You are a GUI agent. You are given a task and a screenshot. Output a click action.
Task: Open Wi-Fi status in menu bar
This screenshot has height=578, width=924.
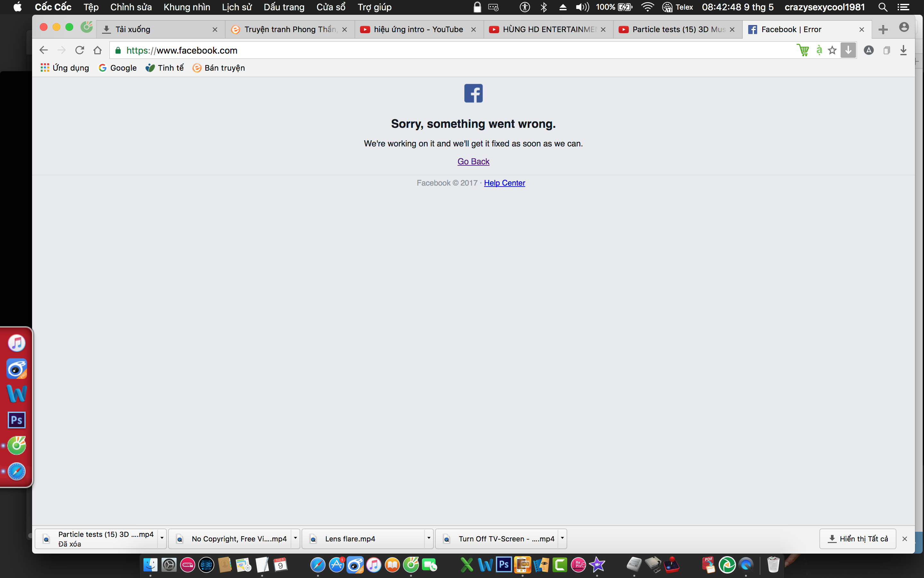[x=647, y=7]
